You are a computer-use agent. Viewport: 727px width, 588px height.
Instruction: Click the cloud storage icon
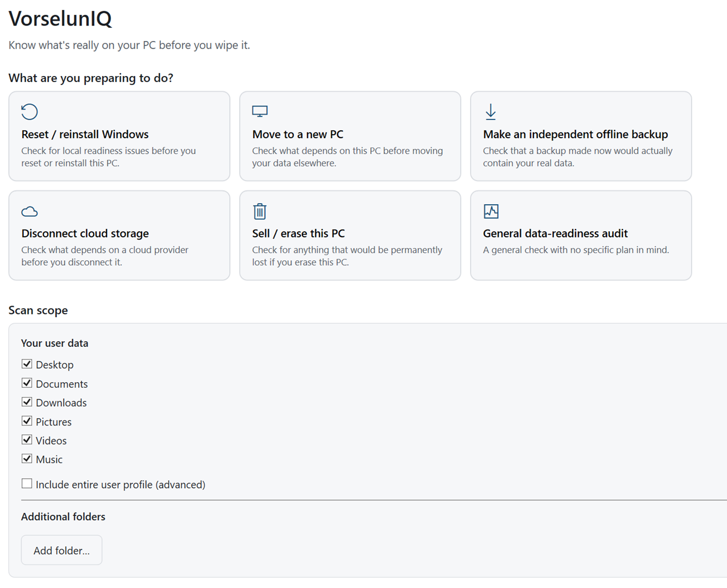click(x=29, y=211)
